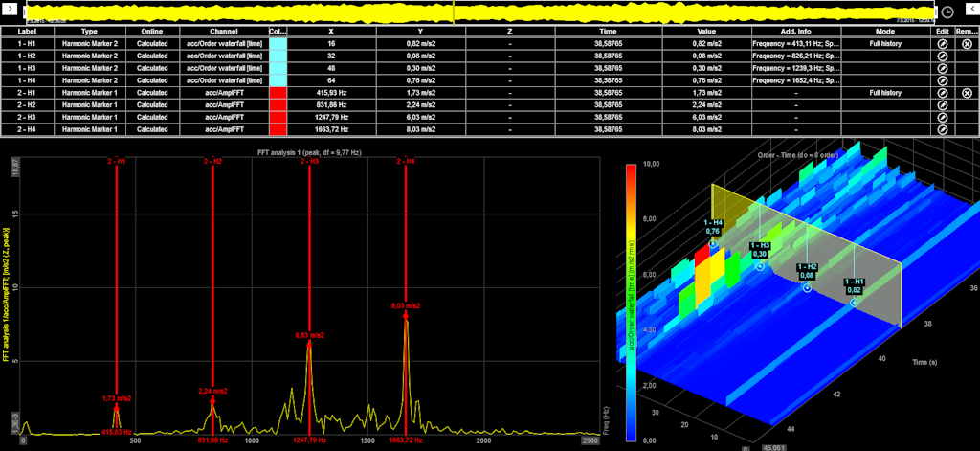Click the Mode column header
Image resolution: width=980 pixels, height=451 pixels.
pos(885,32)
